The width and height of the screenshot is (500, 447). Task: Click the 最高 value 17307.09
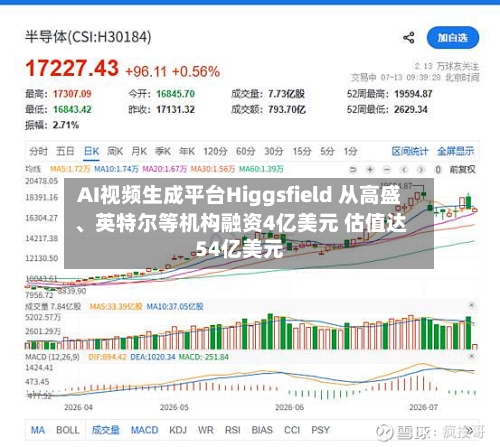pos(72,94)
